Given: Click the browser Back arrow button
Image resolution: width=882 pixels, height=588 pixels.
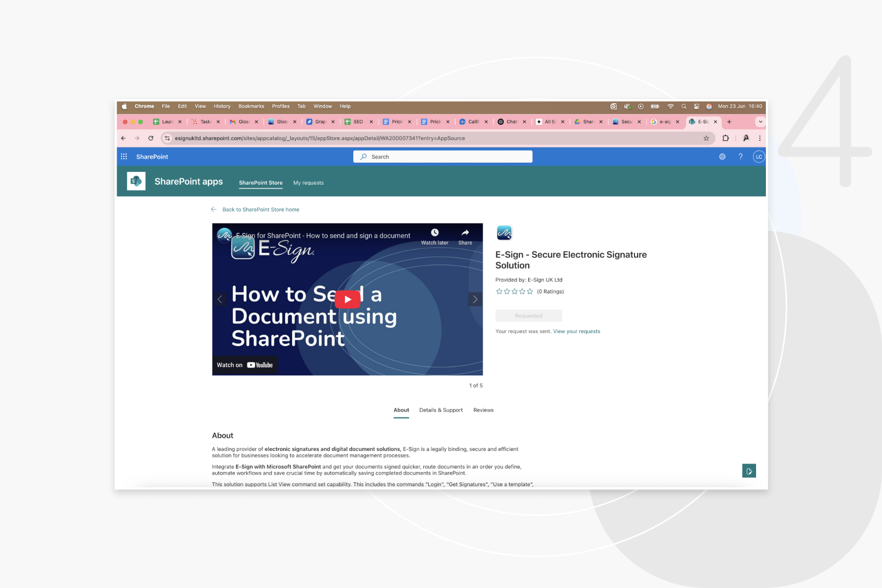Looking at the screenshot, I should point(123,138).
